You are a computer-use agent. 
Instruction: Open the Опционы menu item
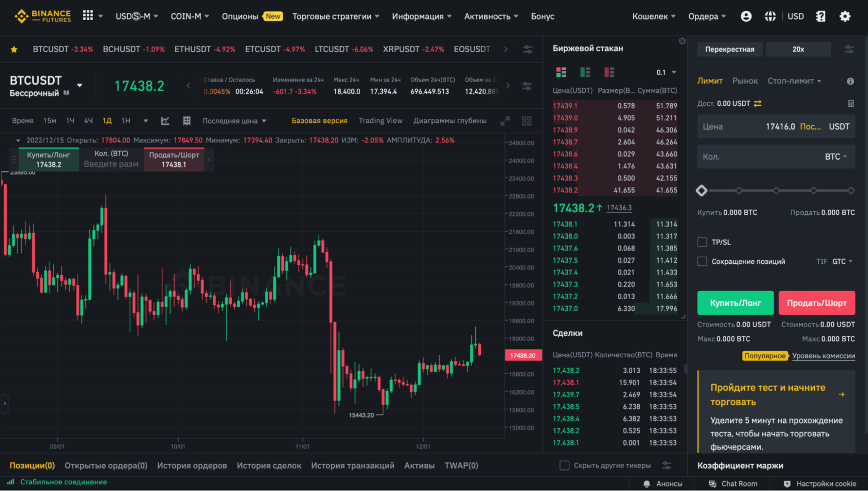click(252, 16)
